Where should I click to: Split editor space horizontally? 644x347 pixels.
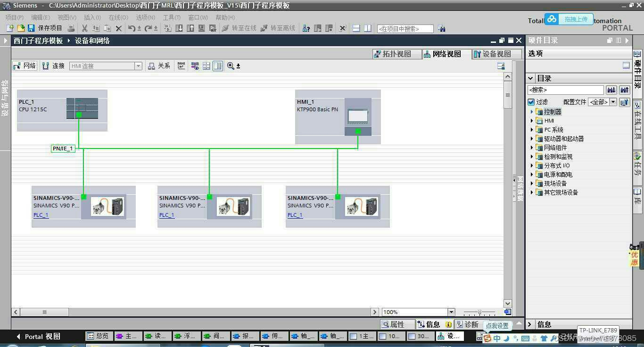point(356,28)
